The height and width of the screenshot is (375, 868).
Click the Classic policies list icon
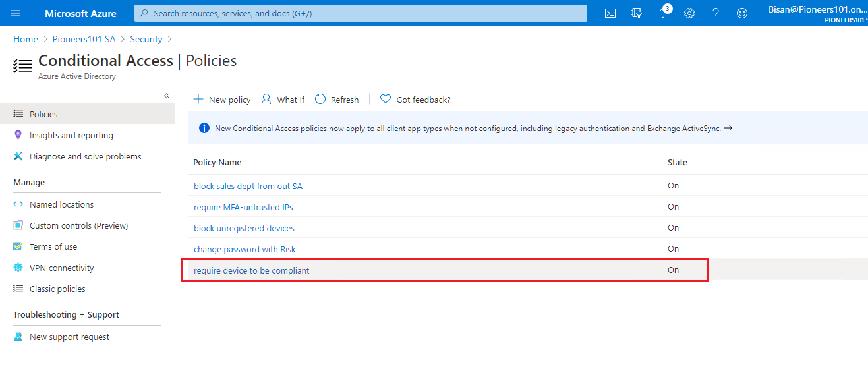click(18, 289)
